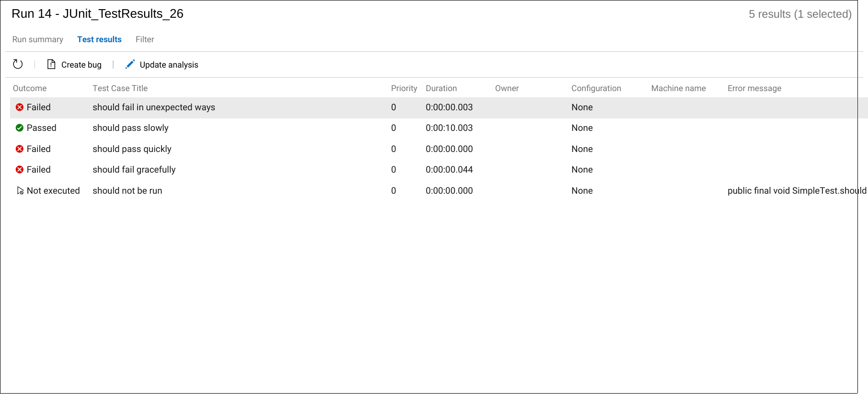Click the 'Run 14 - JUnit_TestResults_26' title
This screenshot has height=408, width=868.
pyautogui.click(x=97, y=14)
